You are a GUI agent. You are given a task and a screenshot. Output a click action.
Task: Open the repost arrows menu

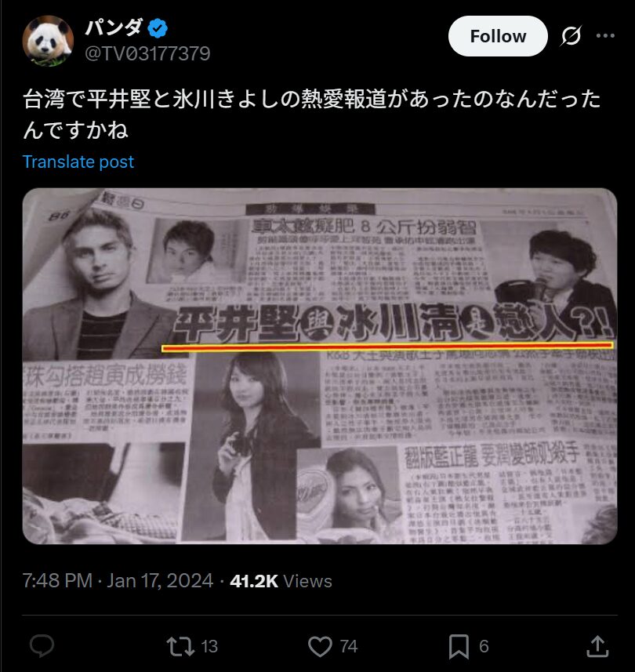(x=180, y=646)
